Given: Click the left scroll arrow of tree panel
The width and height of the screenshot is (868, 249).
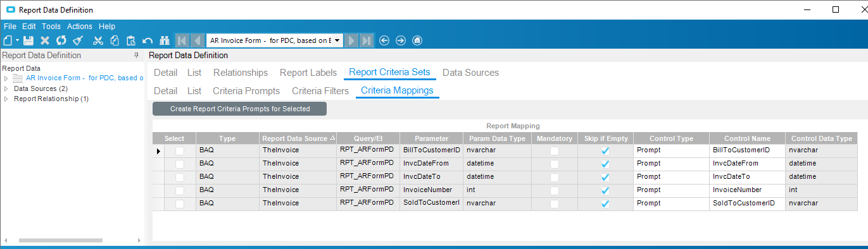Looking at the screenshot, I should (5, 240).
